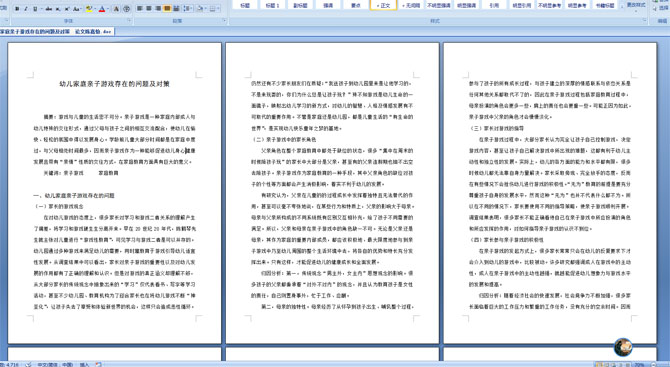This screenshot has width=670, height=367.
Task: Open the font dialog launcher
Action: (x=129, y=20)
